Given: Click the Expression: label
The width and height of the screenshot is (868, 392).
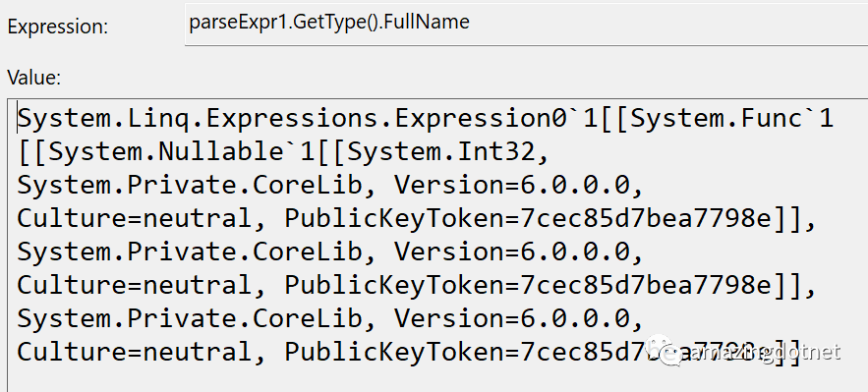Looking at the screenshot, I should pyautogui.click(x=58, y=28).
